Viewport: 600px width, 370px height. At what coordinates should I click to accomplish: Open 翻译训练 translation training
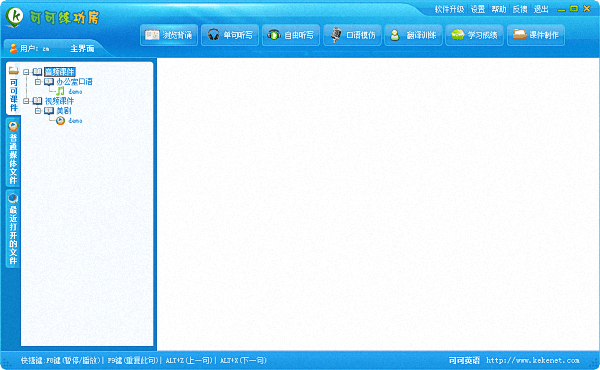coord(413,35)
